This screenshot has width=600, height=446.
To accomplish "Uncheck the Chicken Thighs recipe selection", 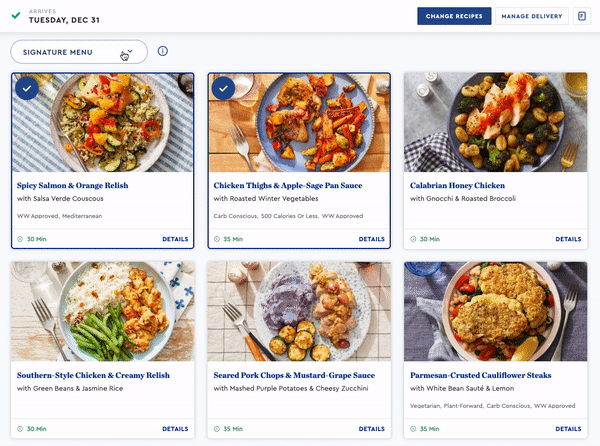I will tap(223, 88).
